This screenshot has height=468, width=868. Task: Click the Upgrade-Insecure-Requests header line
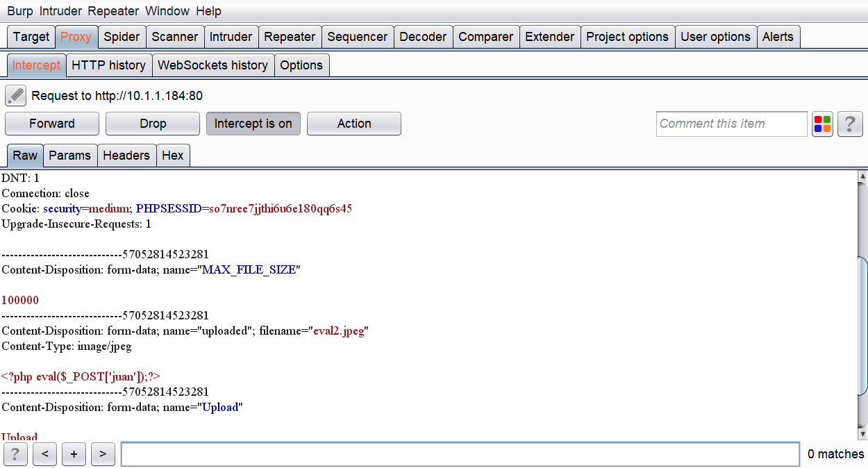[76, 224]
